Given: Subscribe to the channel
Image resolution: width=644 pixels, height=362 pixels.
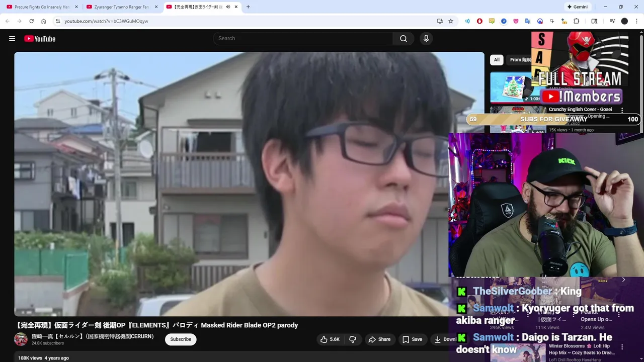Looking at the screenshot, I should point(181,339).
